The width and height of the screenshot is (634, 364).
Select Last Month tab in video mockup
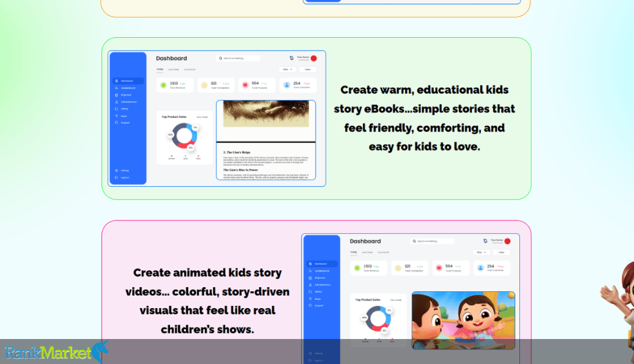tap(383, 253)
